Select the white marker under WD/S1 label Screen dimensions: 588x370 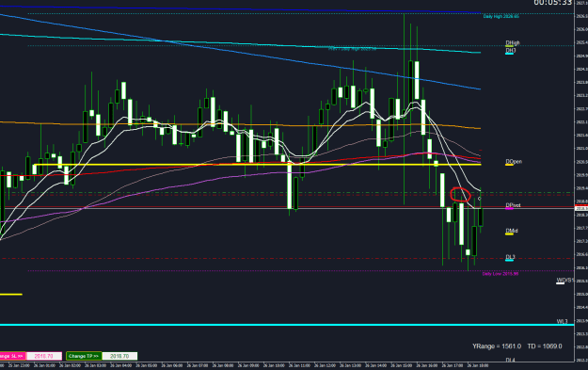coord(560,283)
